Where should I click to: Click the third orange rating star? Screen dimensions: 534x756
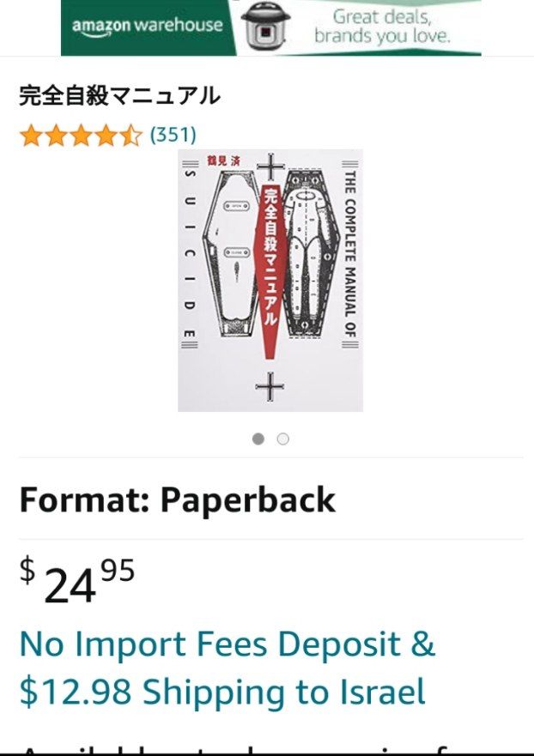click(x=81, y=135)
